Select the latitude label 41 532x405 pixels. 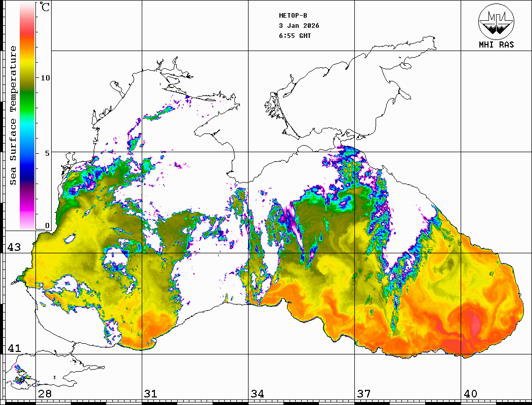coord(13,348)
